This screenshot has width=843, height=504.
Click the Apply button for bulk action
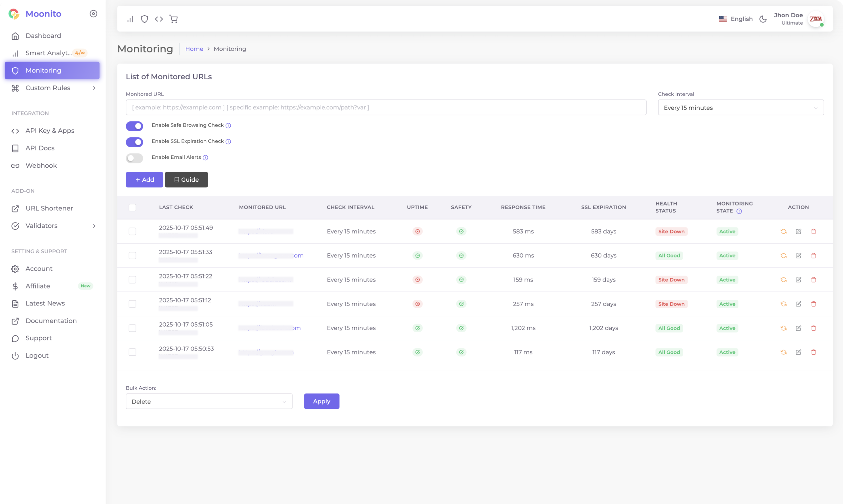pyautogui.click(x=321, y=401)
